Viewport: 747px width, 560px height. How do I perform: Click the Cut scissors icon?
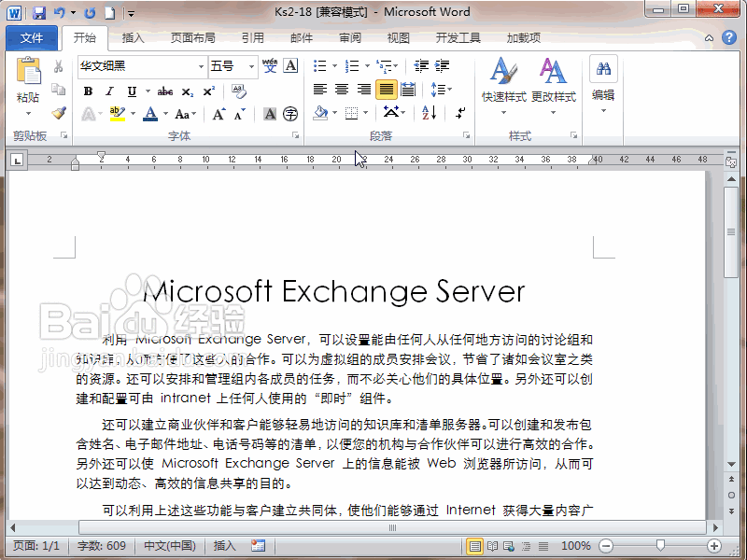point(58,66)
